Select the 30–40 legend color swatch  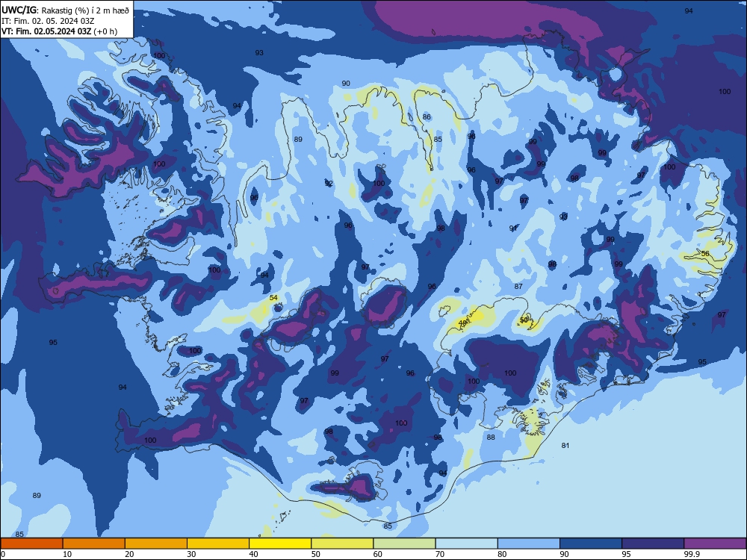pyautogui.click(x=218, y=544)
